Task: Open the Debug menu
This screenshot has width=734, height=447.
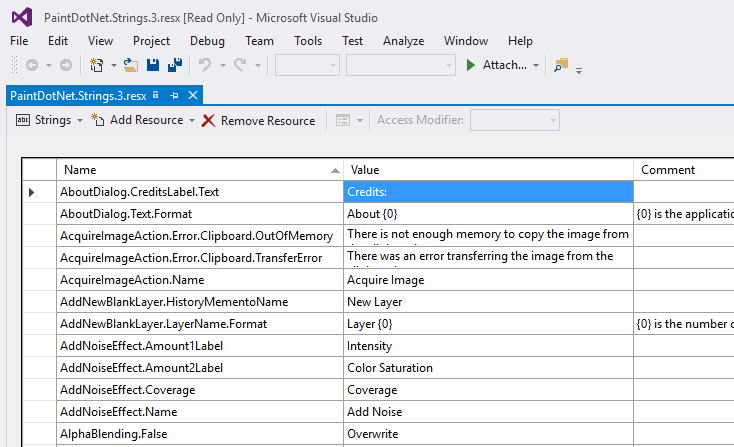Action: (x=207, y=41)
